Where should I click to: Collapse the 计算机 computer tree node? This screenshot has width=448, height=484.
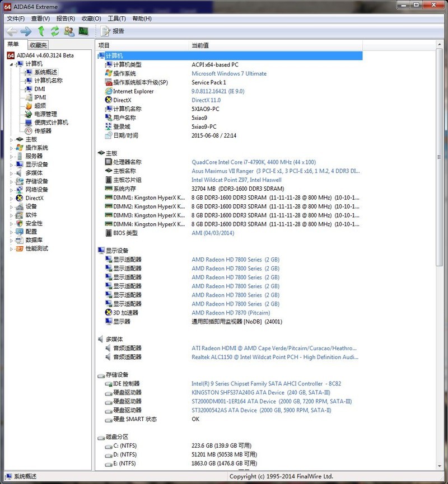pos(11,64)
